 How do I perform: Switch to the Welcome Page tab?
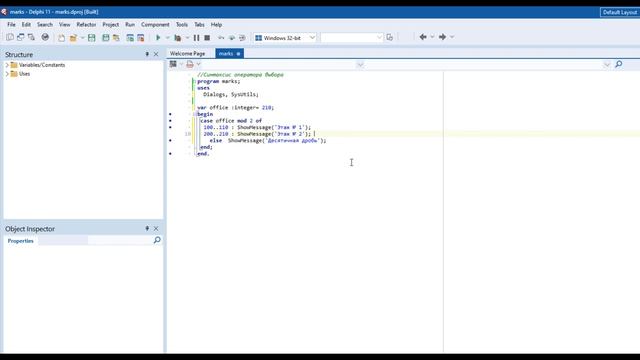(x=187, y=53)
